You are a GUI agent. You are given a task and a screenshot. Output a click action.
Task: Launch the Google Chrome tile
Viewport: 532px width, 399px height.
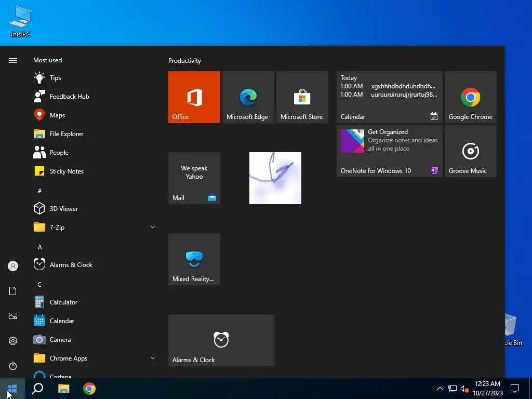click(x=471, y=97)
